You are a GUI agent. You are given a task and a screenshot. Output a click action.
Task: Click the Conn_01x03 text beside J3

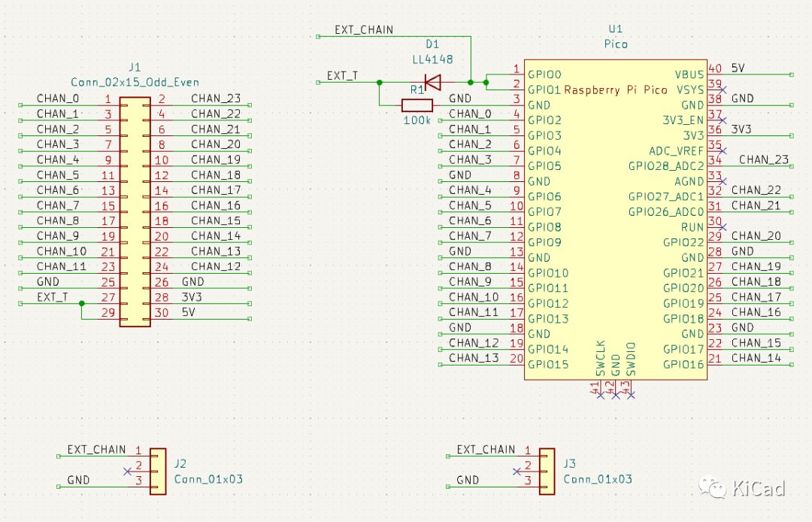click(x=598, y=479)
